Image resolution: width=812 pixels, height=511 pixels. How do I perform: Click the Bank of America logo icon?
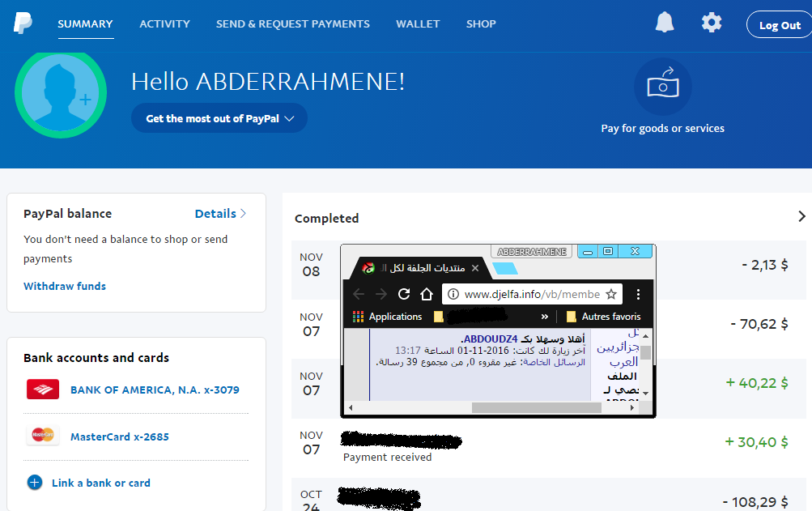pos(43,390)
